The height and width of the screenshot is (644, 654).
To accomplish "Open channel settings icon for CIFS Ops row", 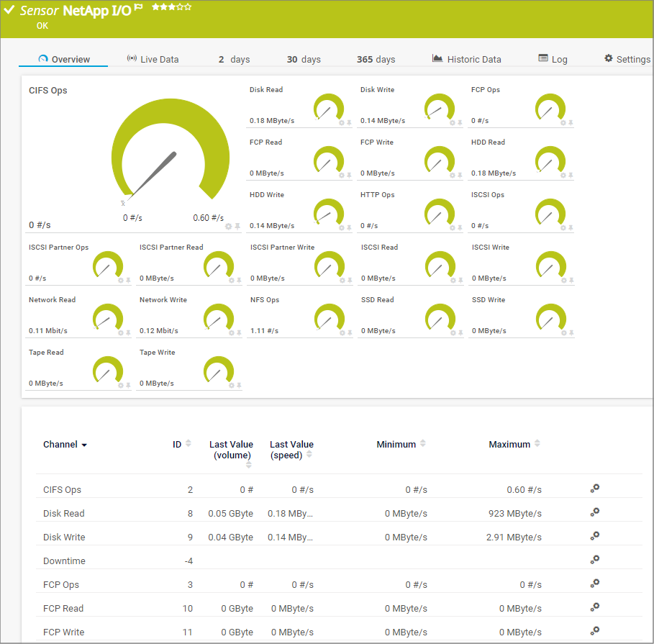I will point(595,489).
